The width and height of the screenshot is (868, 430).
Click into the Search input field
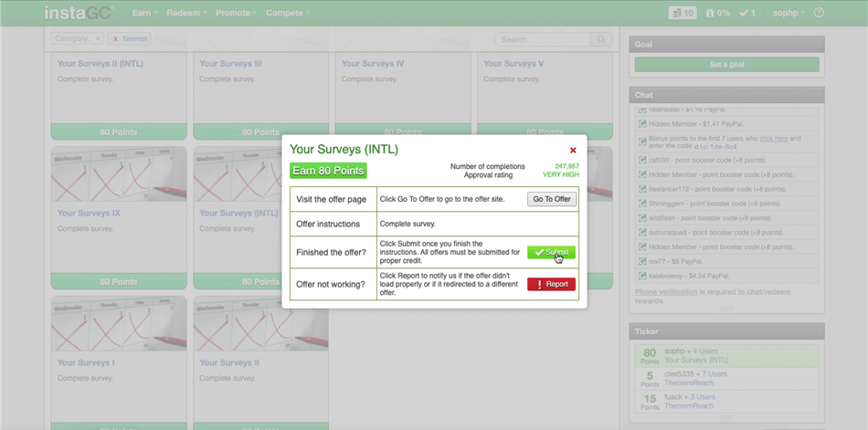click(543, 39)
